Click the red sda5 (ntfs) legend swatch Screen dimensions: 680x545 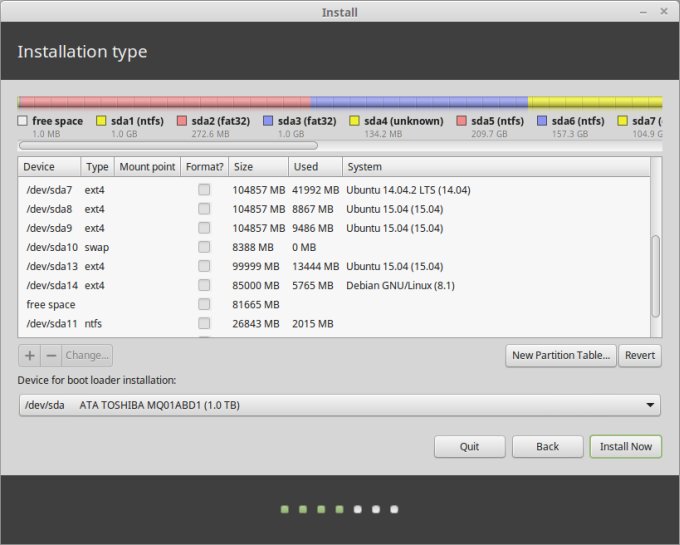tap(461, 121)
